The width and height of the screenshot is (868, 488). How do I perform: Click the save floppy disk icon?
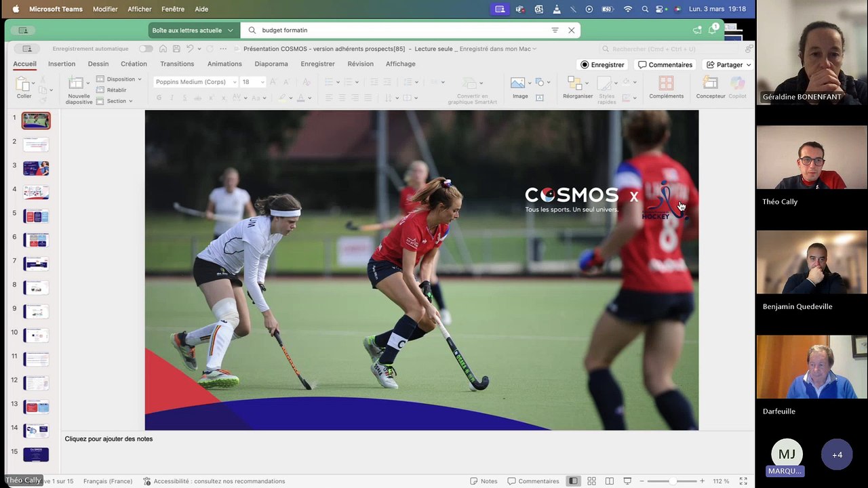(176, 49)
